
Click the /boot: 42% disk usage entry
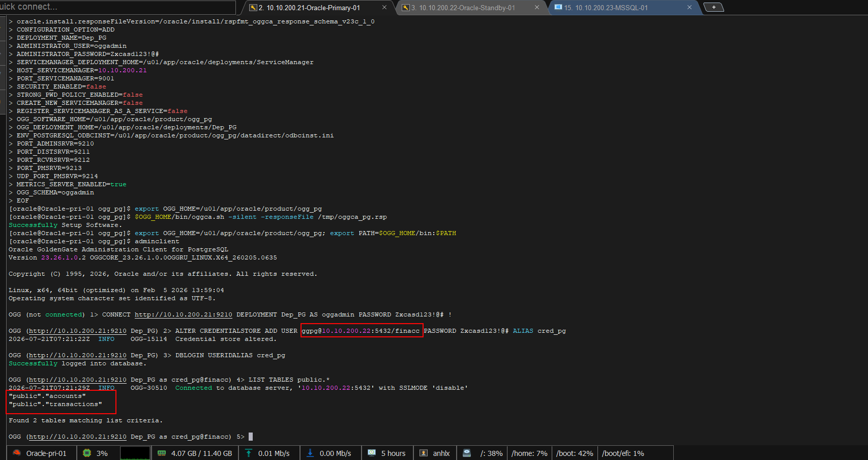[x=575, y=453]
